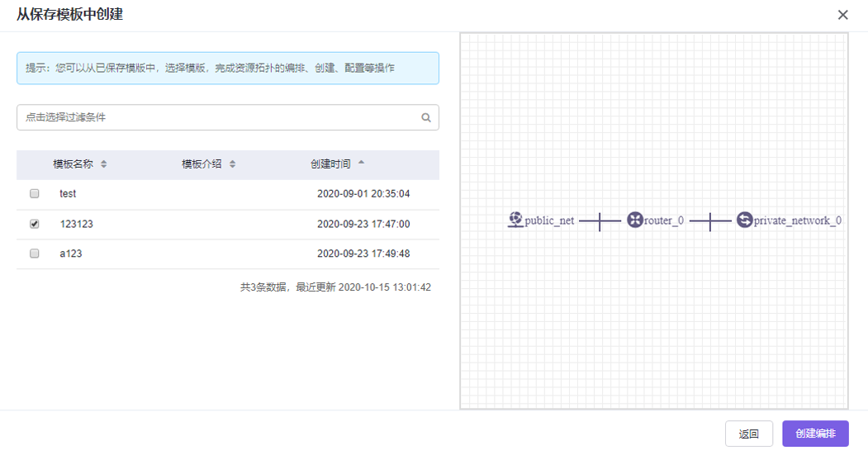This screenshot has width=868, height=455.
Task: Click the public_net network icon
Action: tap(515, 220)
